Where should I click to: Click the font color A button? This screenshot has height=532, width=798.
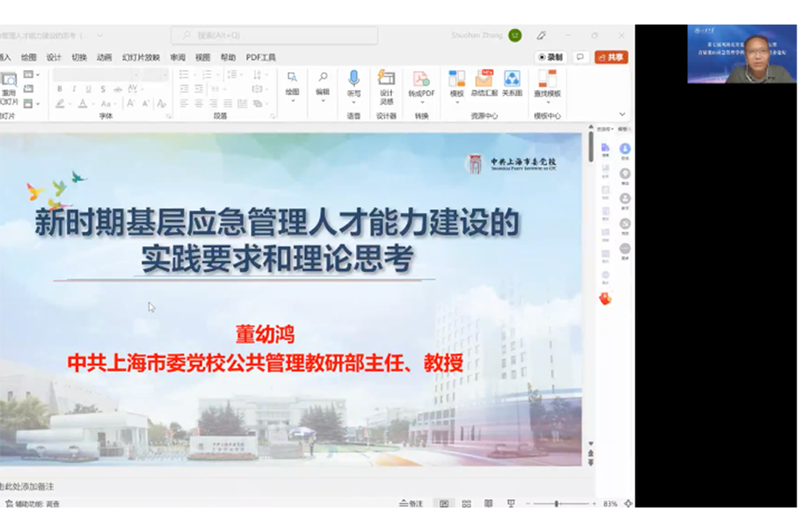[x=82, y=104]
